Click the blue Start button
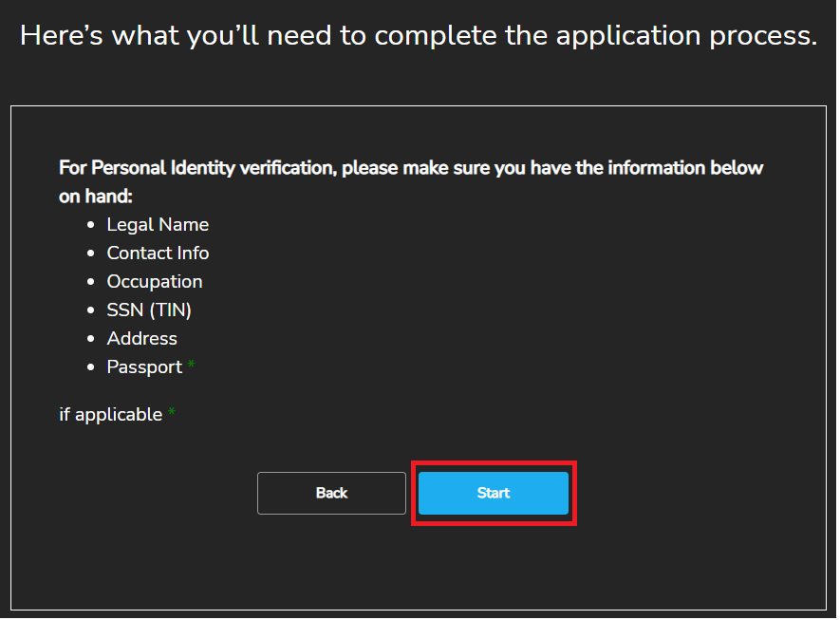 point(493,493)
